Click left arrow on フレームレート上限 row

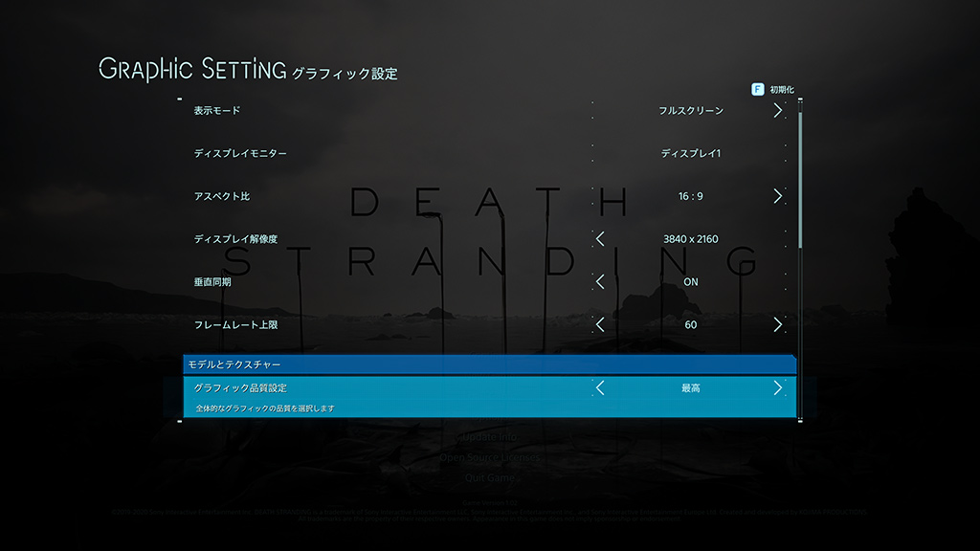(x=600, y=325)
